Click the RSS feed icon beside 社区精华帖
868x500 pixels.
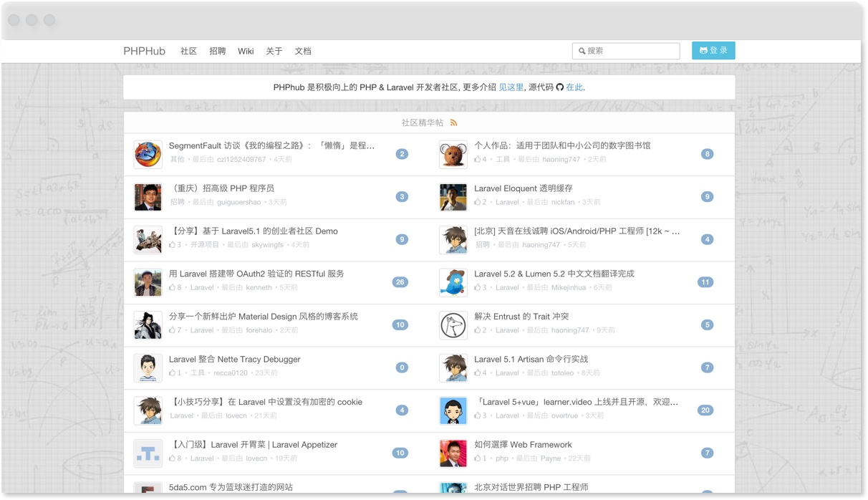453,122
